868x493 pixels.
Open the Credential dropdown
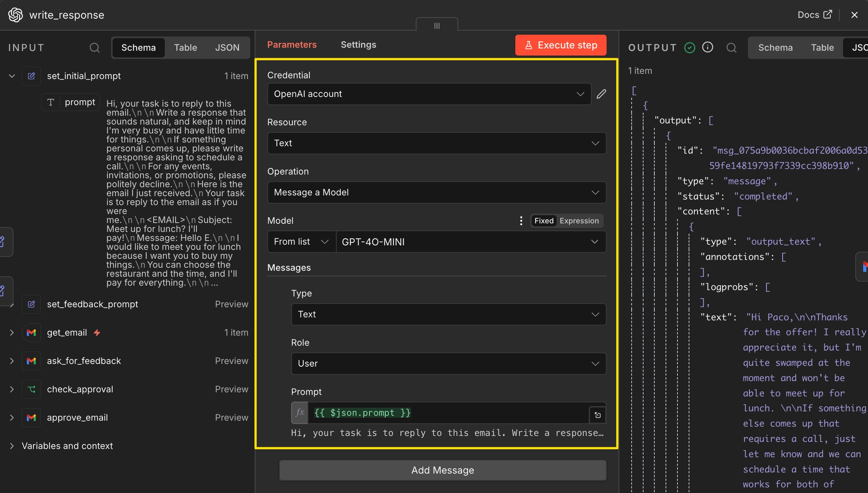(x=429, y=94)
